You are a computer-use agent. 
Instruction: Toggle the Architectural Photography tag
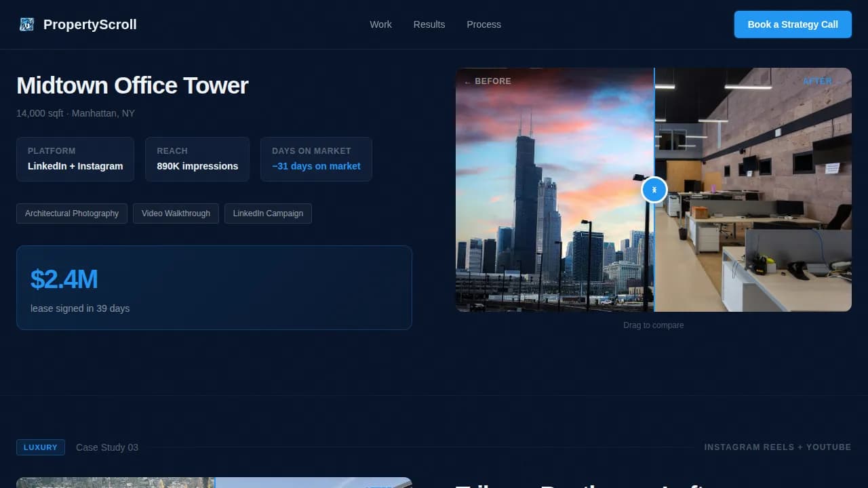pos(72,213)
